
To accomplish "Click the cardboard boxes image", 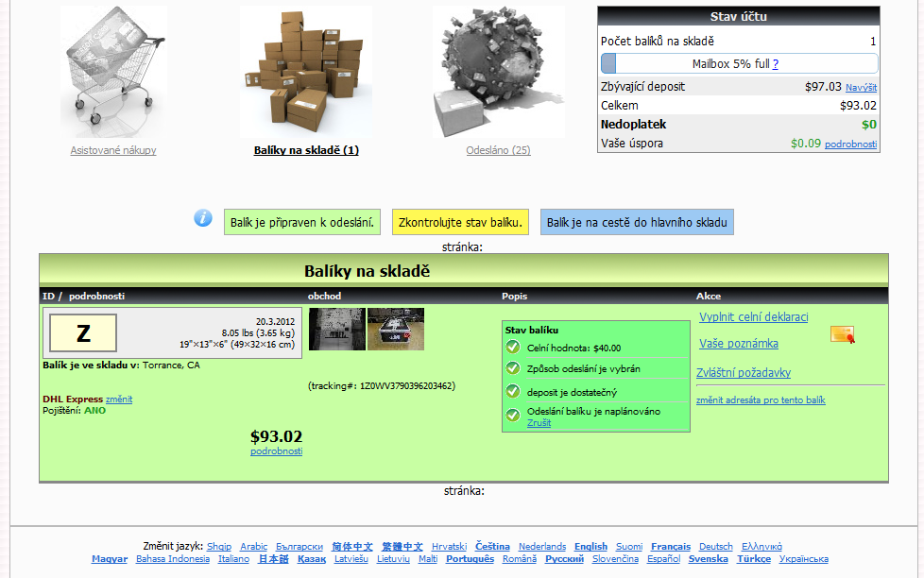I will coord(306,72).
